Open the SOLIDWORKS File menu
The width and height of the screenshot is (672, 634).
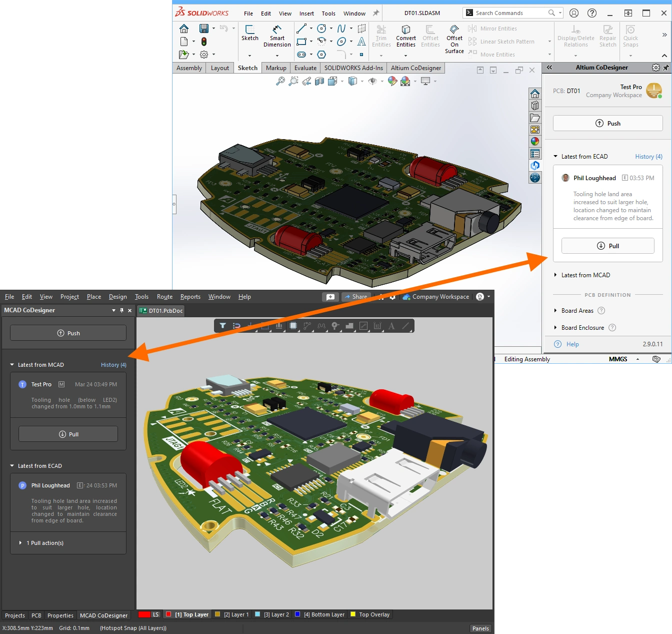click(x=248, y=14)
